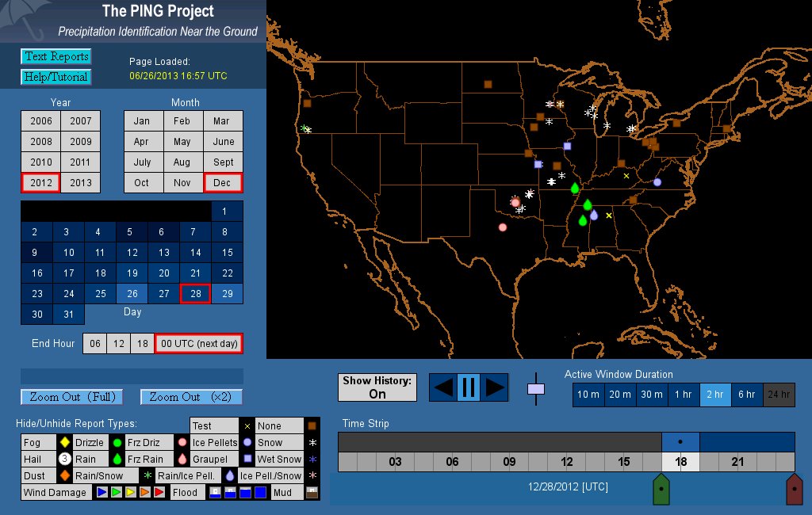Select the 6 hr window duration
812x515 pixels.
pos(747,395)
